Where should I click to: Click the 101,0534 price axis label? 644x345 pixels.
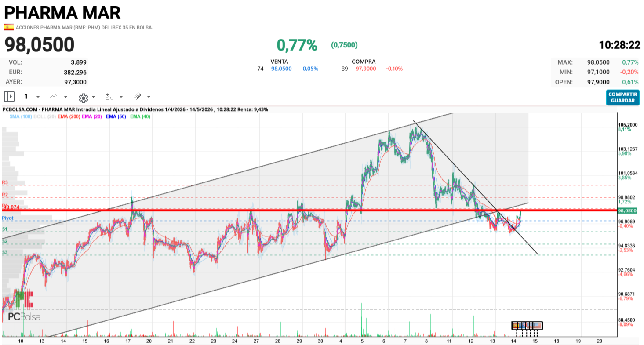[628, 173]
